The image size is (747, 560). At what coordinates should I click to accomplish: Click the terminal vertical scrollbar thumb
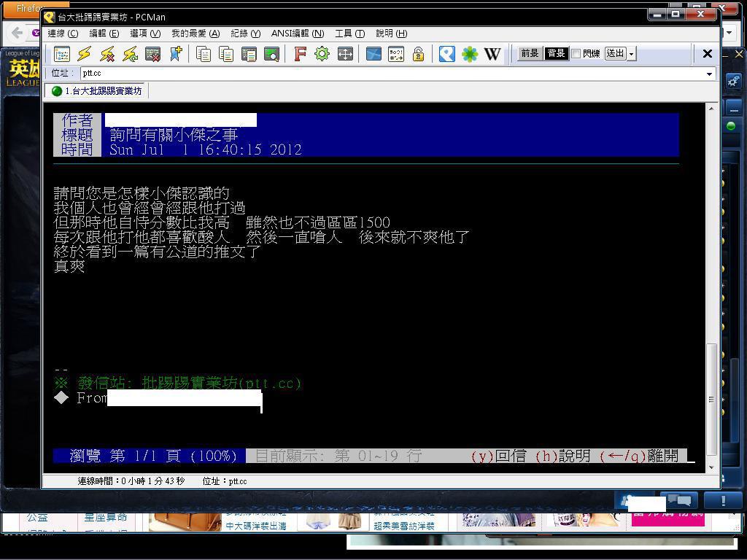(711, 399)
